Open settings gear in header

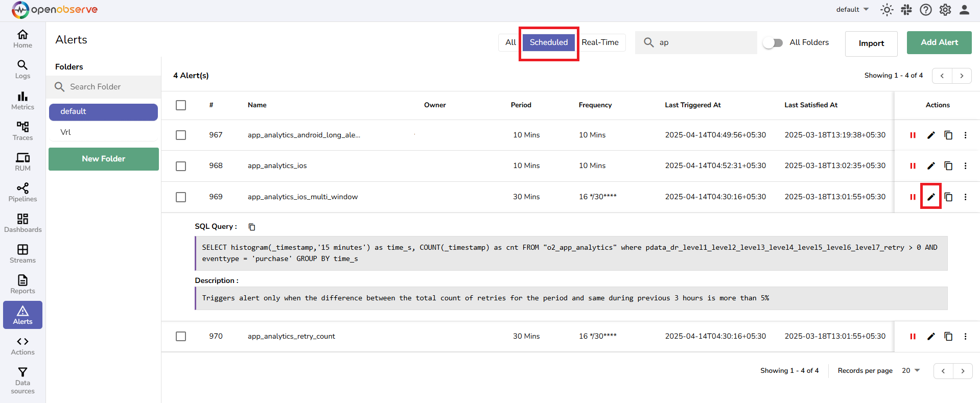click(x=945, y=10)
